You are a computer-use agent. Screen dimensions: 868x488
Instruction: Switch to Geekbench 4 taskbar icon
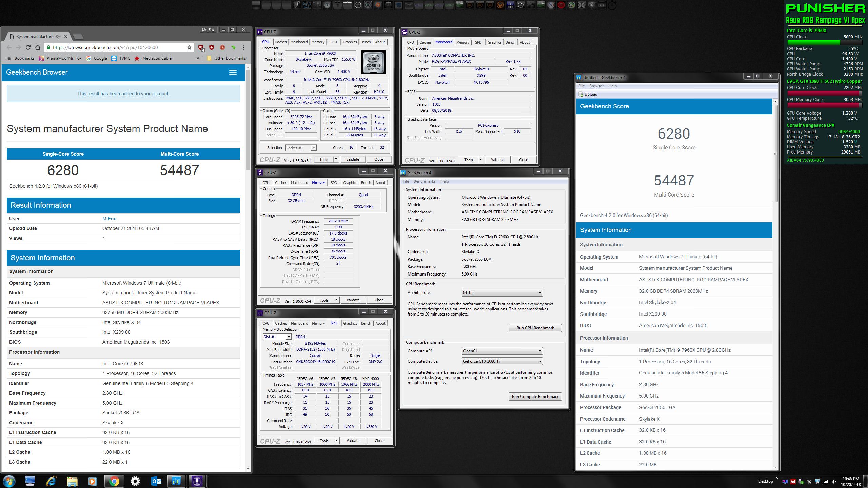point(176,481)
